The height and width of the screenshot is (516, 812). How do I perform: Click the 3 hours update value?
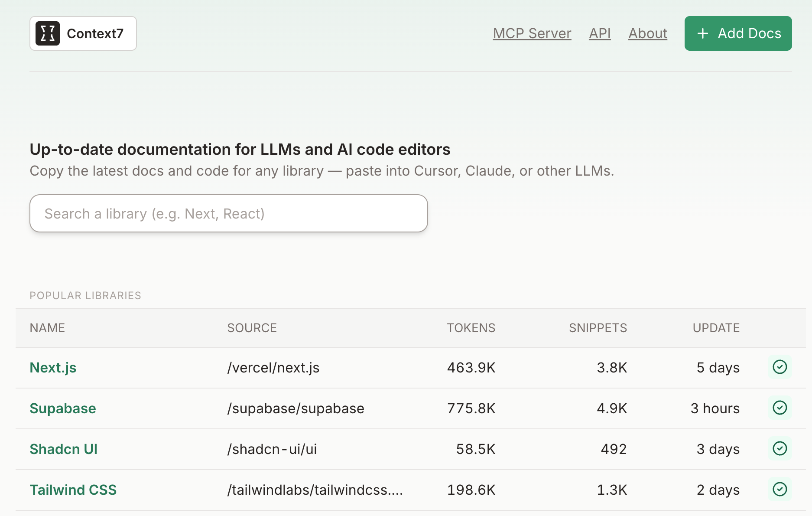tap(715, 408)
